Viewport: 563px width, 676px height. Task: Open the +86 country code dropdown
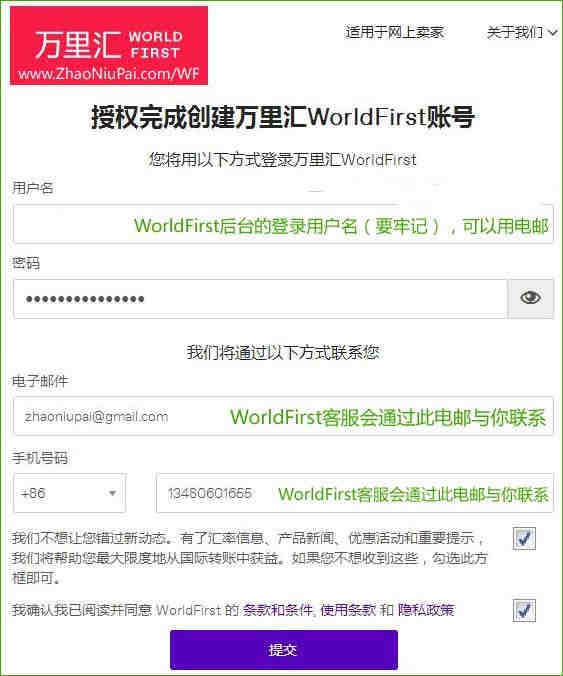coord(69,493)
